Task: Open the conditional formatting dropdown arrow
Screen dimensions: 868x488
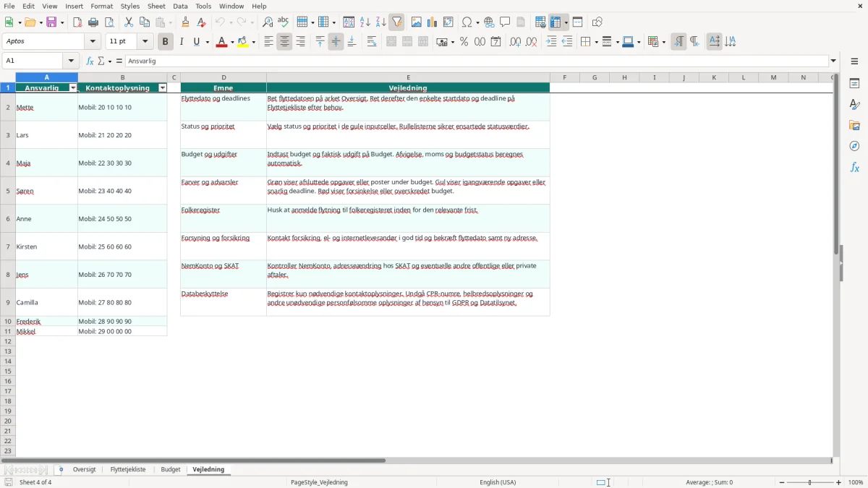Action: coord(663,42)
